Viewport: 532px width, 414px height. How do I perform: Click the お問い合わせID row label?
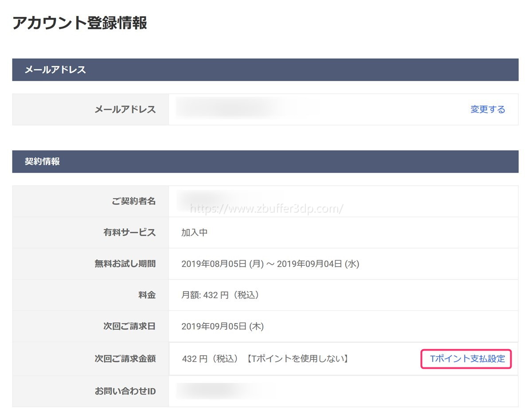point(125,391)
